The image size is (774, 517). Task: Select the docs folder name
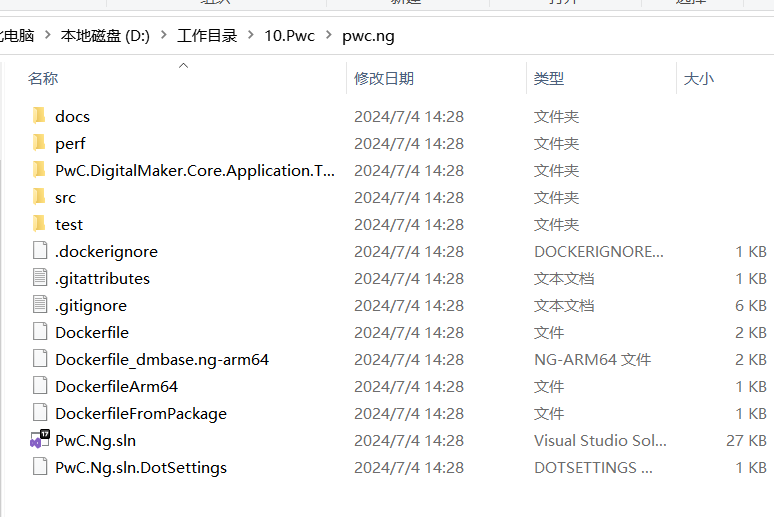point(73,117)
